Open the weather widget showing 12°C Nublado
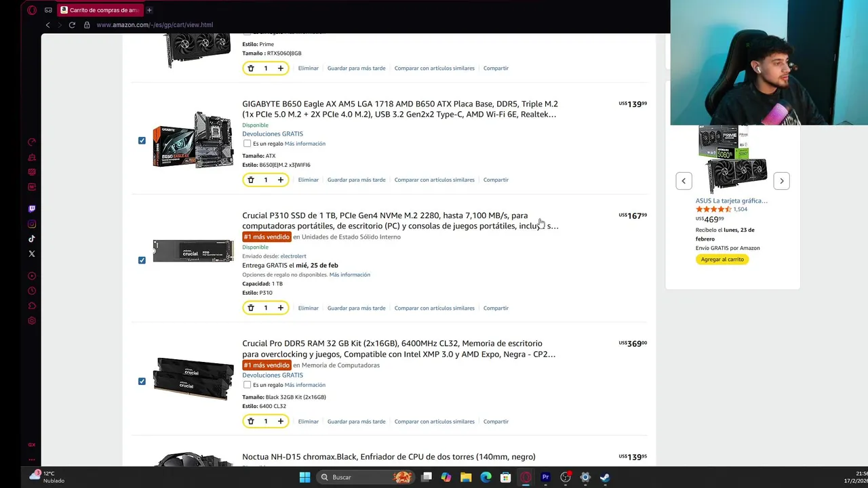This screenshot has width=868, height=488. pyautogui.click(x=47, y=477)
